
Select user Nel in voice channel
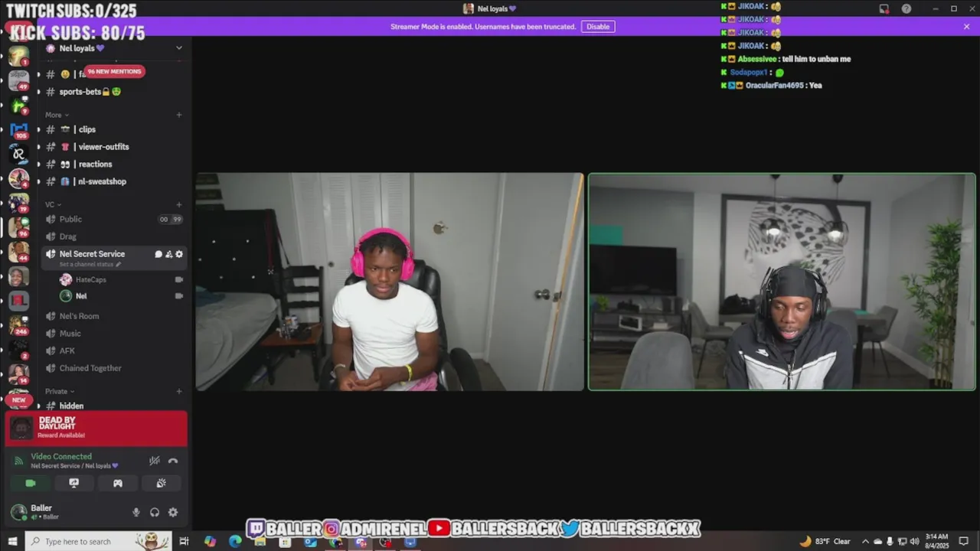coord(80,296)
